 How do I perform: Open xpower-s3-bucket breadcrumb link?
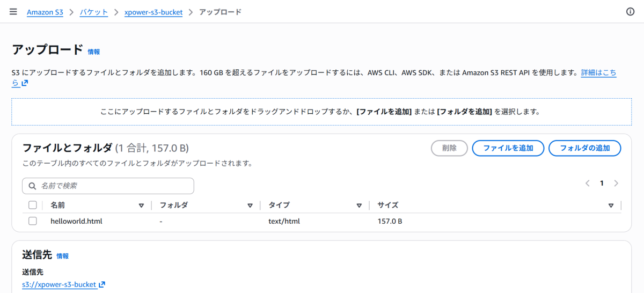pos(153,12)
